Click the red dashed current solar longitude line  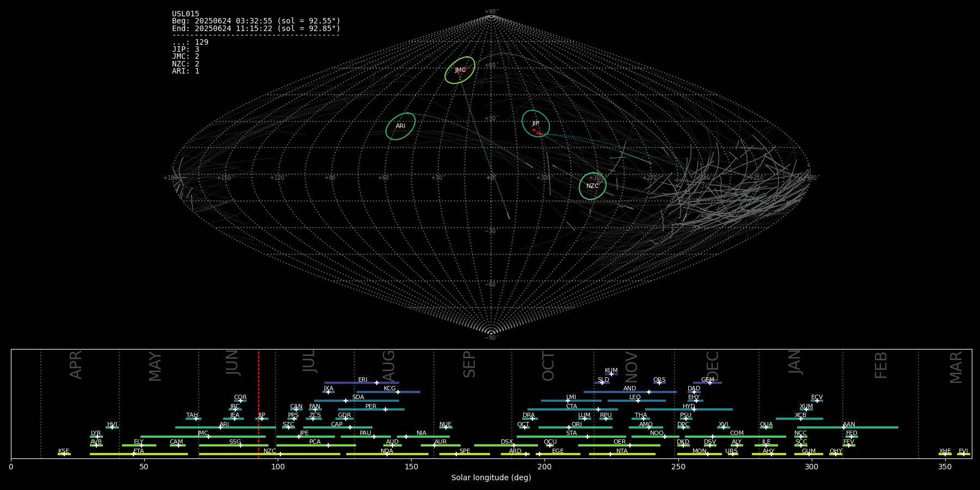(x=259, y=403)
